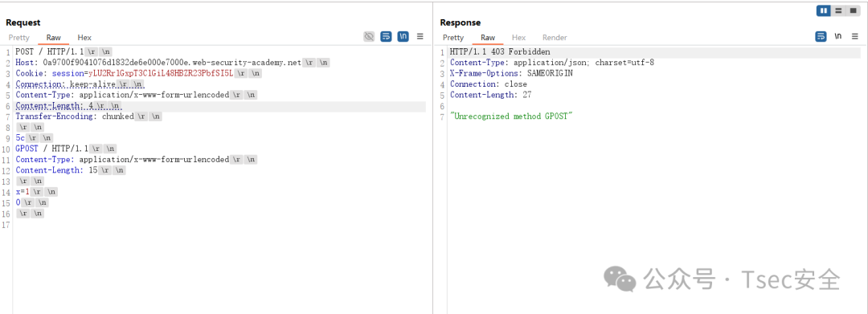Open Response panel hamburger options menu
This screenshot has height=314, width=868.
point(855,36)
